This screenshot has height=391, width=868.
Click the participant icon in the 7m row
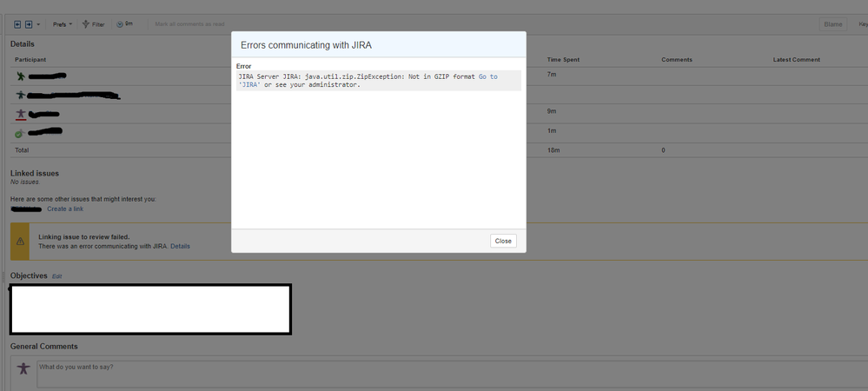pyautogui.click(x=21, y=76)
